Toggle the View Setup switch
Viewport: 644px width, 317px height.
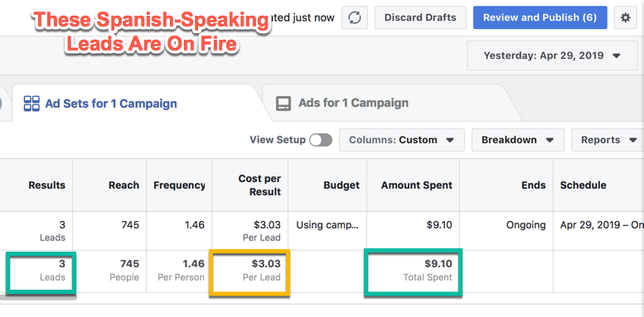pyautogui.click(x=321, y=140)
